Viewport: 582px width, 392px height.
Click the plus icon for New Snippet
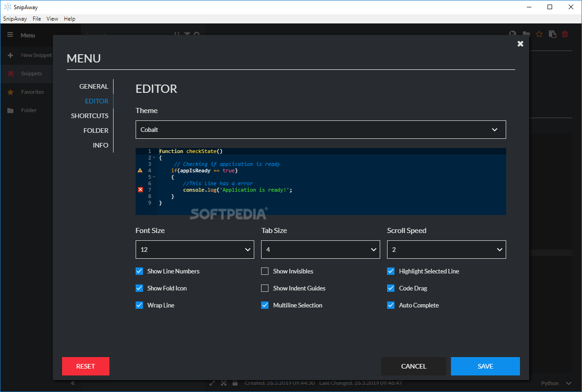point(11,55)
